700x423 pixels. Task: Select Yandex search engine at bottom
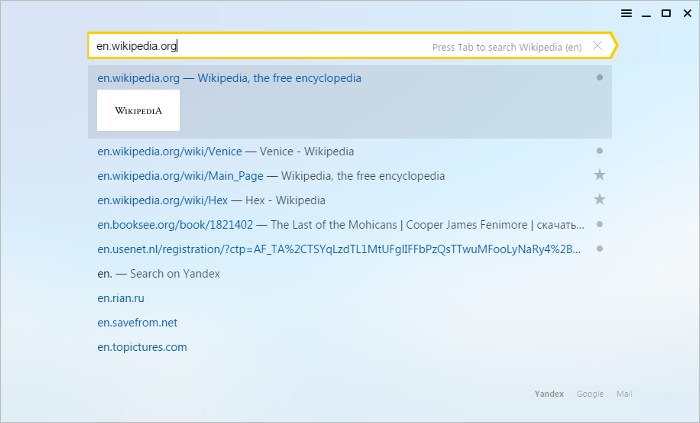pyautogui.click(x=549, y=394)
